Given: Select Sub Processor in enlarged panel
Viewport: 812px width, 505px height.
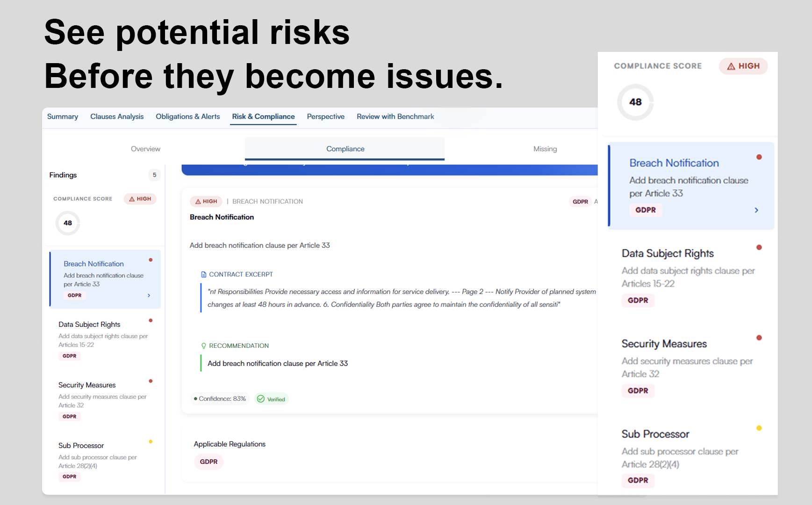Looking at the screenshot, I should [x=691, y=457].
